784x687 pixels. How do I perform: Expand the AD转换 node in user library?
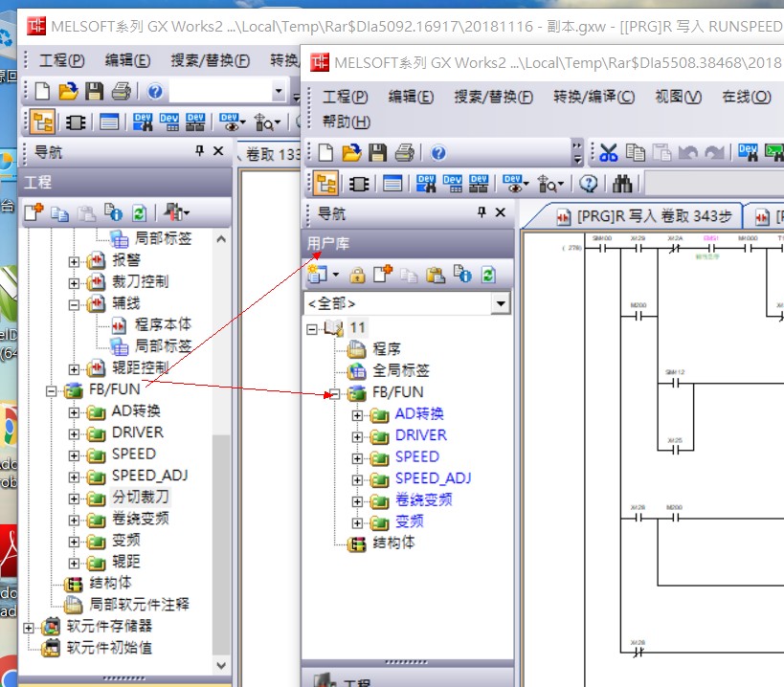(x=358, y=414)
